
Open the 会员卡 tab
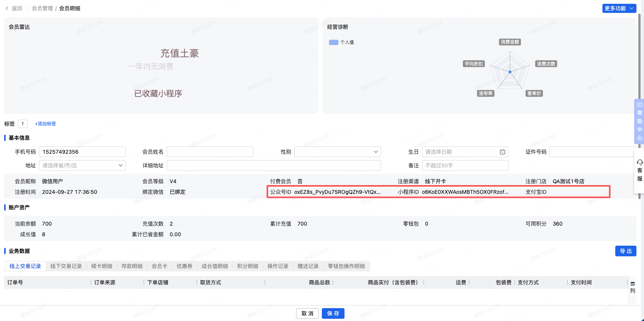160,266
